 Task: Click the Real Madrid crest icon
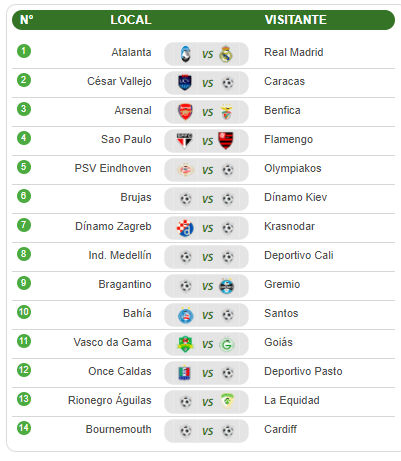tap(226, 54)
